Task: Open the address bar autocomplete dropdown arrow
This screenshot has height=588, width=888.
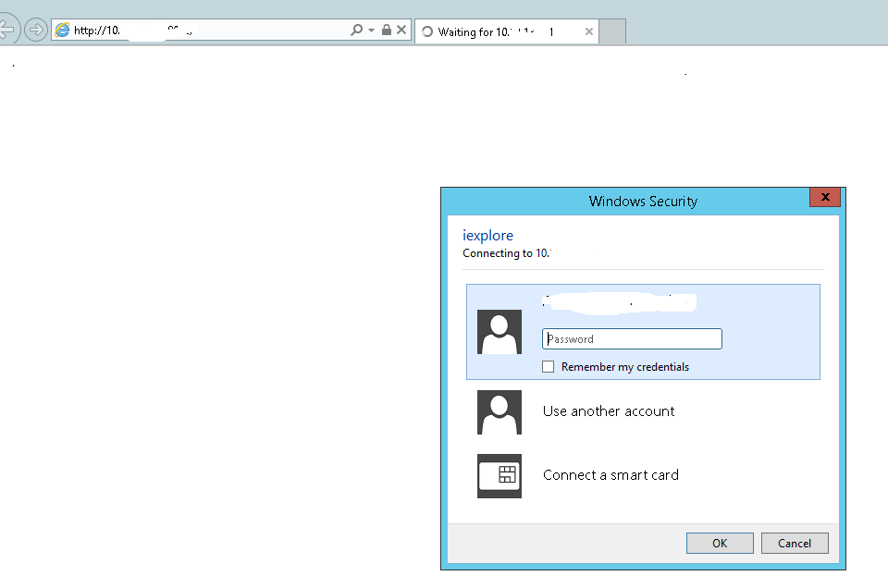Action: tap(371, 30)
